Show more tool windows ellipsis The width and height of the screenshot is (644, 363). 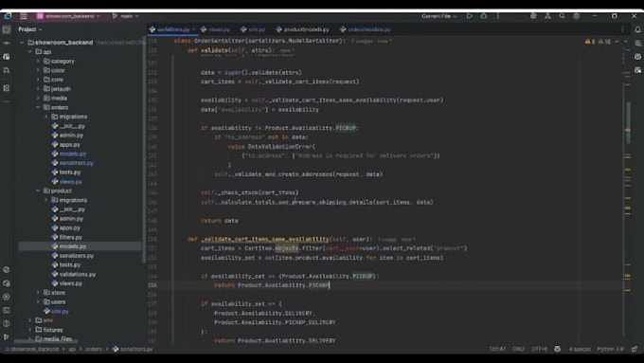(7, 101)
